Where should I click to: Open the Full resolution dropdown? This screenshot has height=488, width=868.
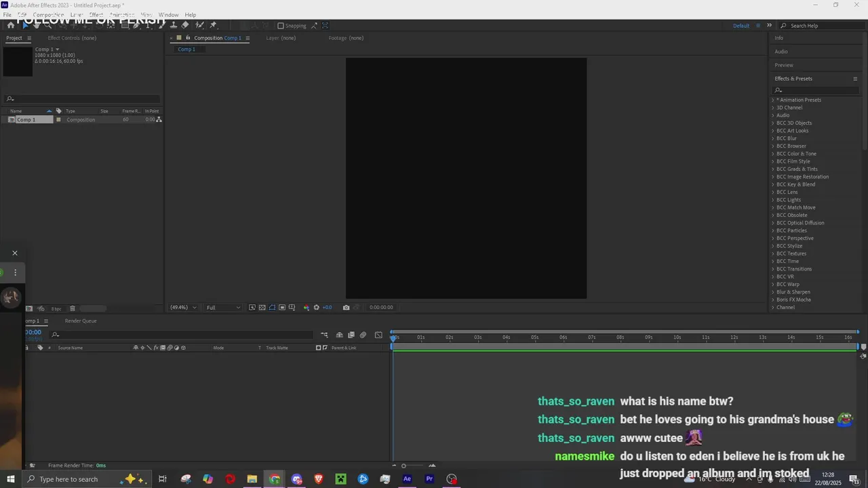(223, 308)
